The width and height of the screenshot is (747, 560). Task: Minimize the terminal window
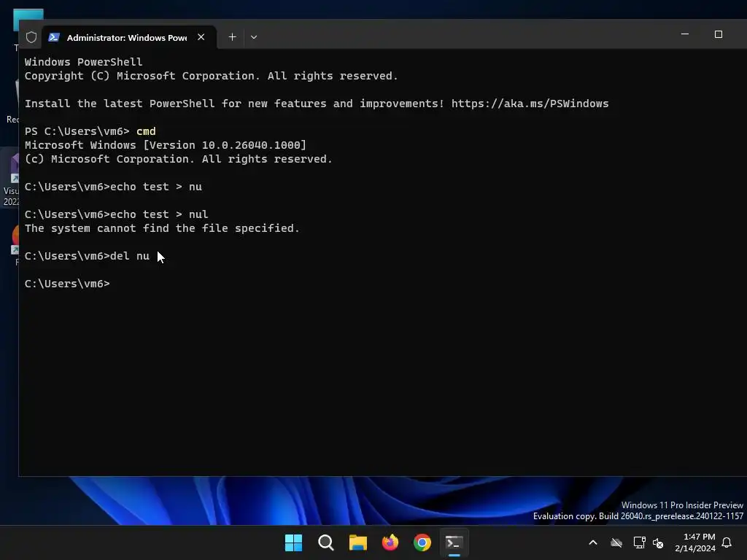coord(685,34)
